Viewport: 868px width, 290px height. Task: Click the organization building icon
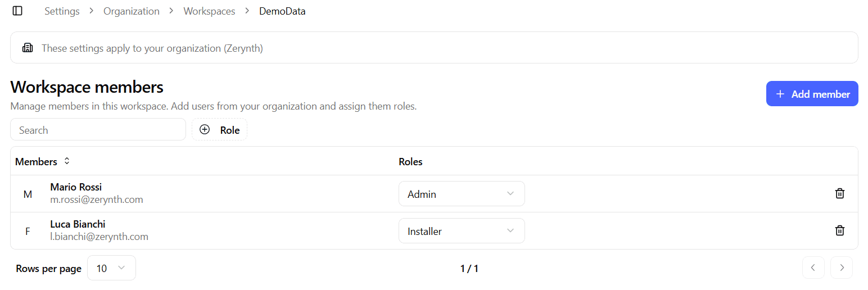tap(27, 48)
